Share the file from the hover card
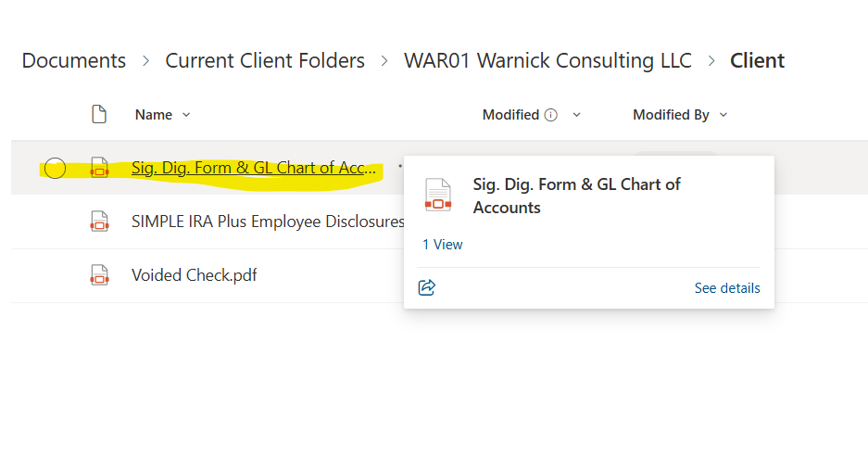This screenshot has width=868, height=469. [427, 287]
